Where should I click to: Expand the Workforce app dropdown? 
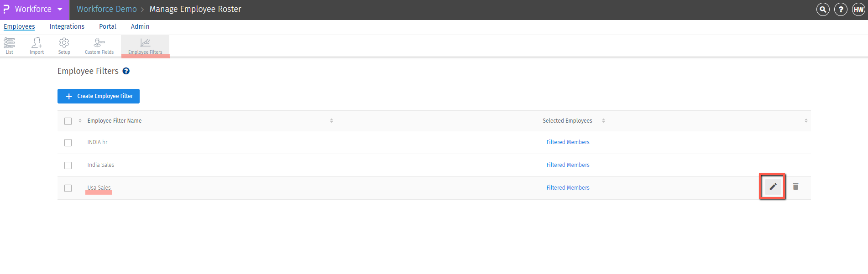(60, 9)
